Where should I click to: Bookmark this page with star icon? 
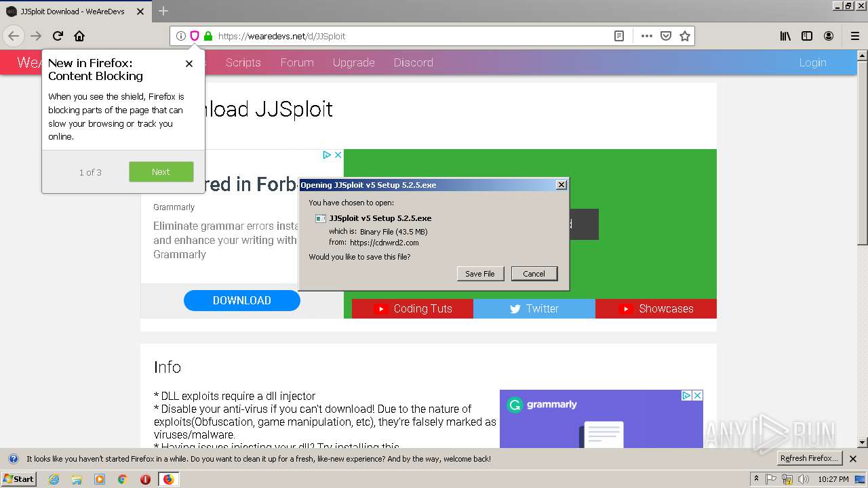[x=685, y=36]
